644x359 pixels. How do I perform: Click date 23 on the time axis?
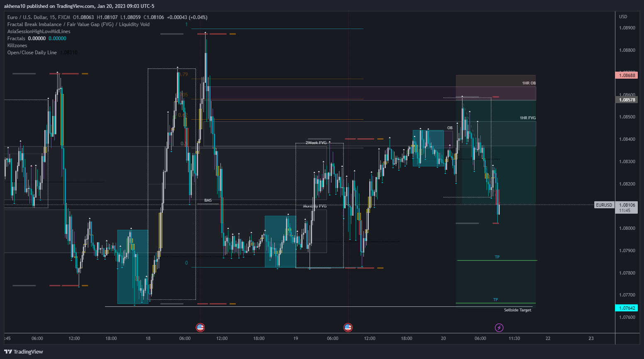tap(591, 338)
